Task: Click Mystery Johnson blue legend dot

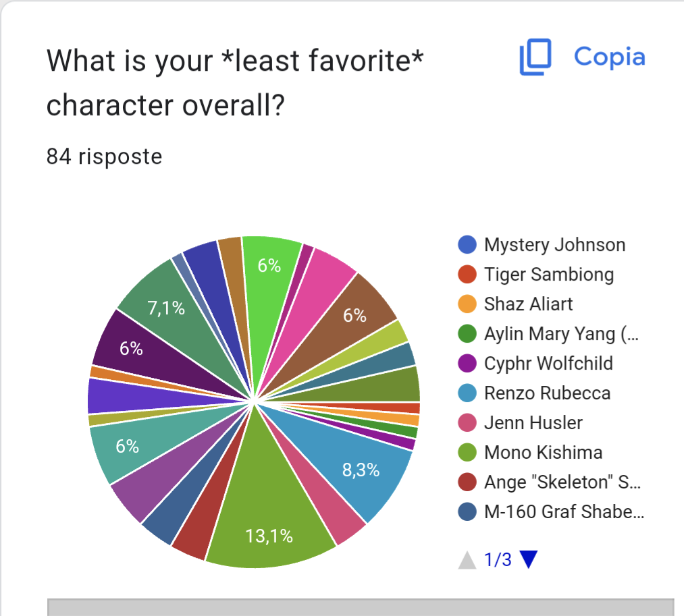Action: (467, 244)
